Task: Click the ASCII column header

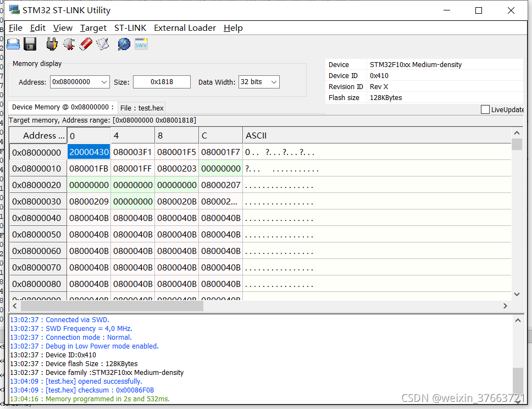Action: 376,135
